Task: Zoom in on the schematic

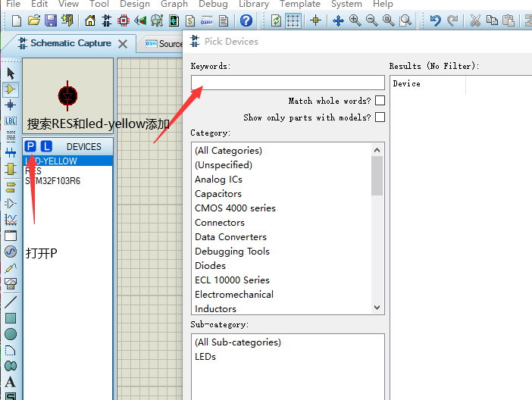Action: pos(355,20)
